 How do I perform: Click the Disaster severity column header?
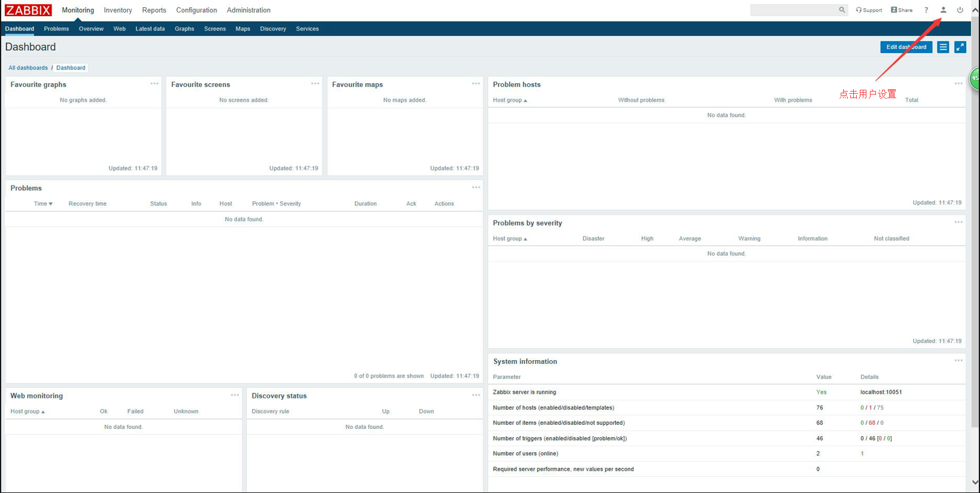pyautogui.click(x=593, y=239)
